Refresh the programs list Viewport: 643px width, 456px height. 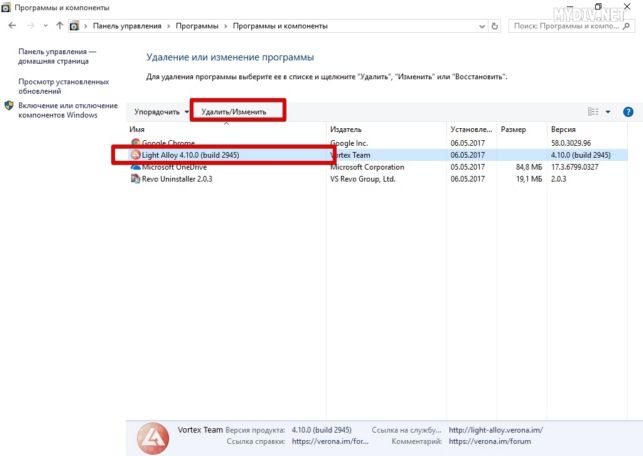point(495,26)
